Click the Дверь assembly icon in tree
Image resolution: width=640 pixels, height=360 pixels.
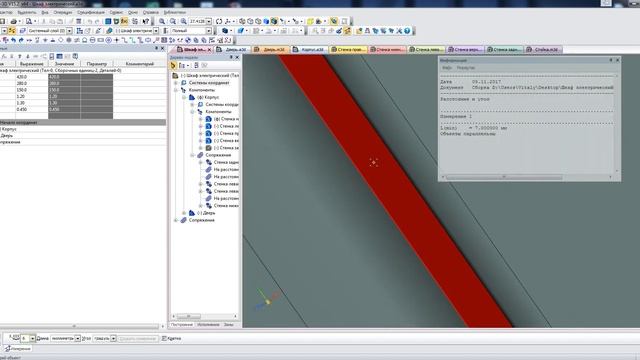[x=192, y=213]
